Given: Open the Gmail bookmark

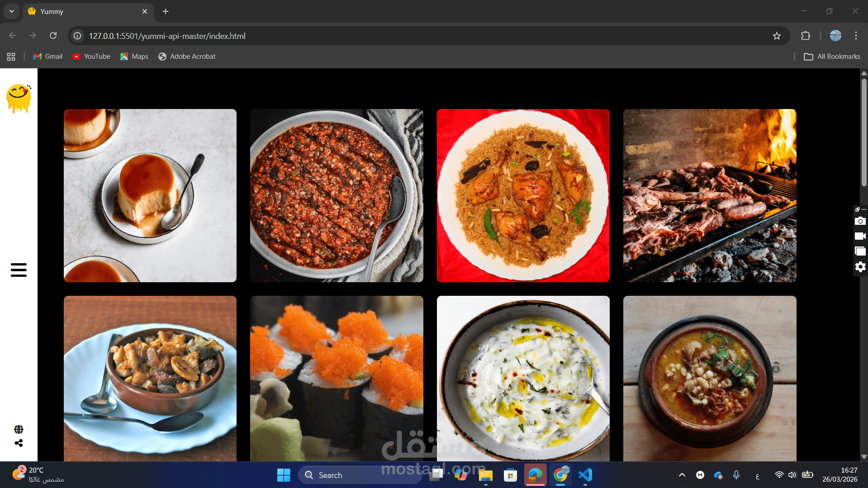Looking at the screenshot, I should (x=48, y=57).
